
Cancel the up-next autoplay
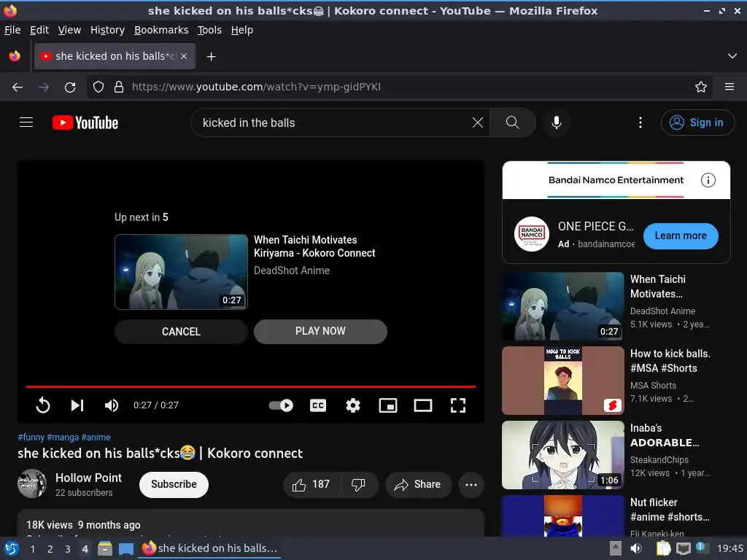point(181,332)
